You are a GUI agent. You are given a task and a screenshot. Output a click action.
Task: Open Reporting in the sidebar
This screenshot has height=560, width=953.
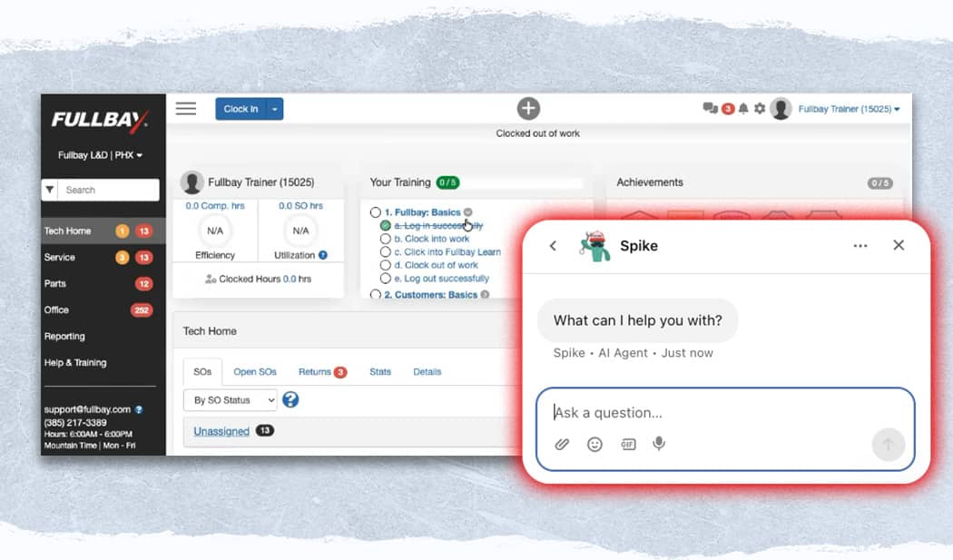[x=103, y=336]
